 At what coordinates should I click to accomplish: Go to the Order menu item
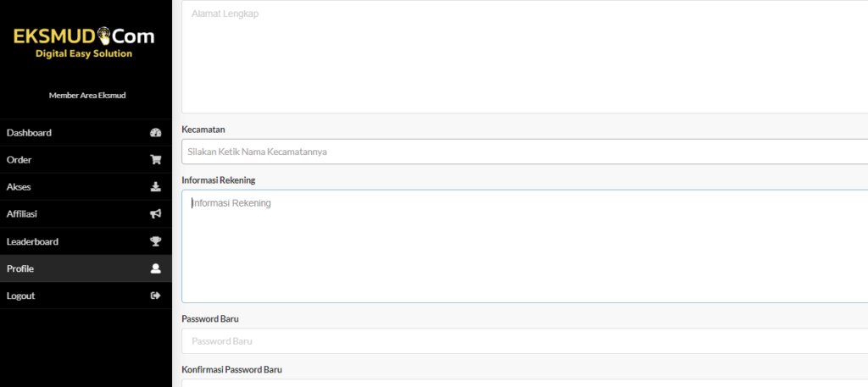(x=86, y=160)
